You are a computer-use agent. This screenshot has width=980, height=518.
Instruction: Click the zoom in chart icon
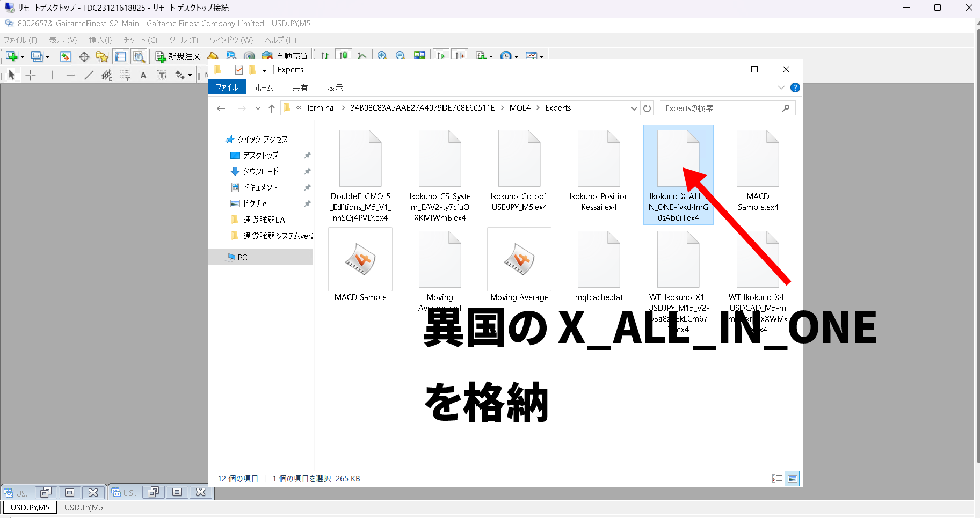(382, 56)
